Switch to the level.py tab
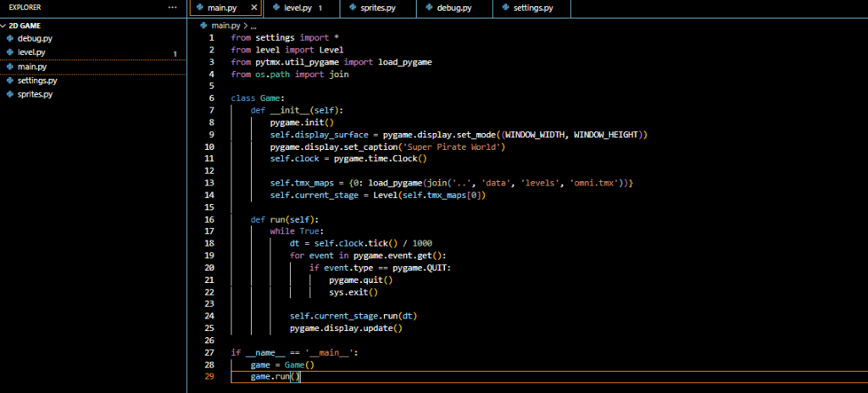 tap(298, 8)
